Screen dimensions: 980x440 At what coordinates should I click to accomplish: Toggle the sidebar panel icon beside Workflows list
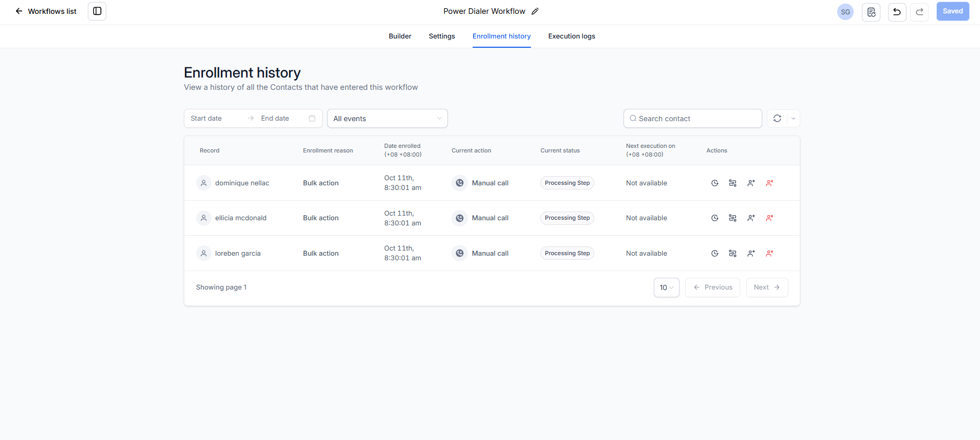pos(97,11)
